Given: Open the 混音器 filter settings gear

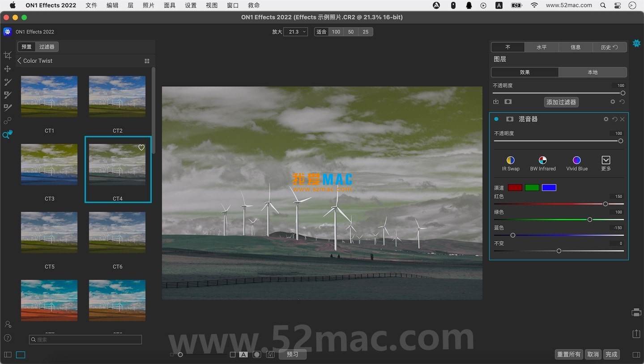Looking at the screenshot, I should pos(606,119).
